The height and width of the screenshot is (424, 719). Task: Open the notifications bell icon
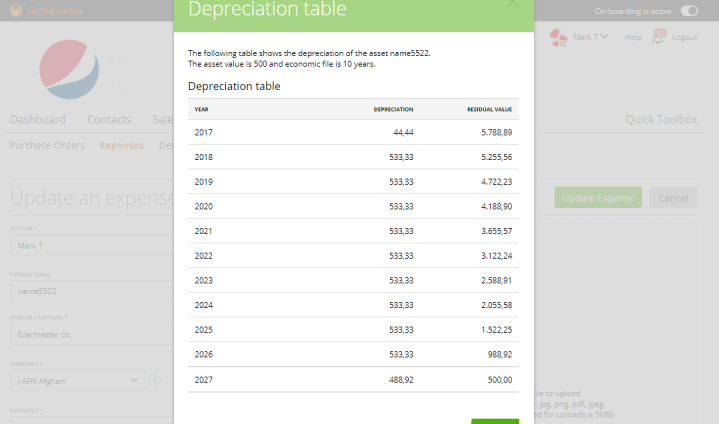[x=658, y=36]
